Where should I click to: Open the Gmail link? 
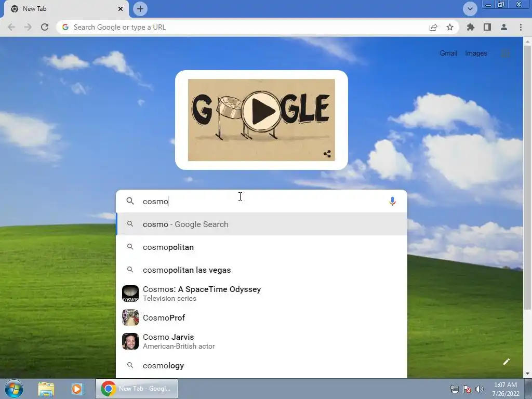[448, 54]
